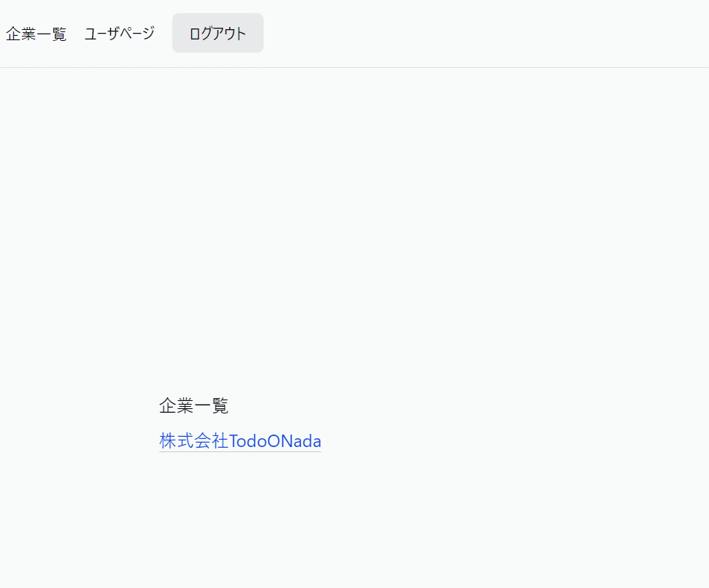The image size is (709, 588).
Task: View details for 株式会社TodoONada
Action: click(x=240, y=440)
